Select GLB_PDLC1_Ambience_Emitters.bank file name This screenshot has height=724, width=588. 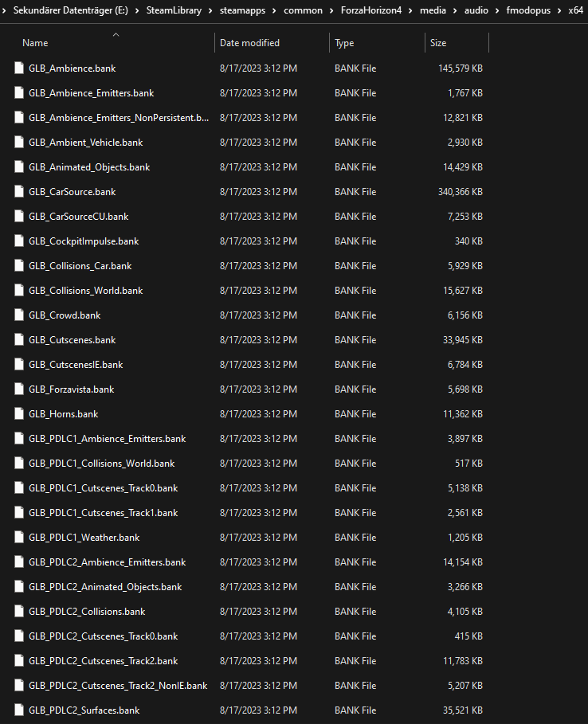(x=107, y=439)
